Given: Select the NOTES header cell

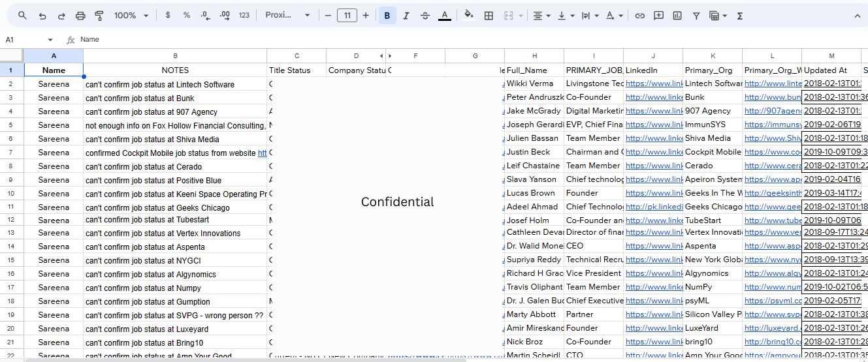Looking at the screenshot, I should (x=175, y=70).
